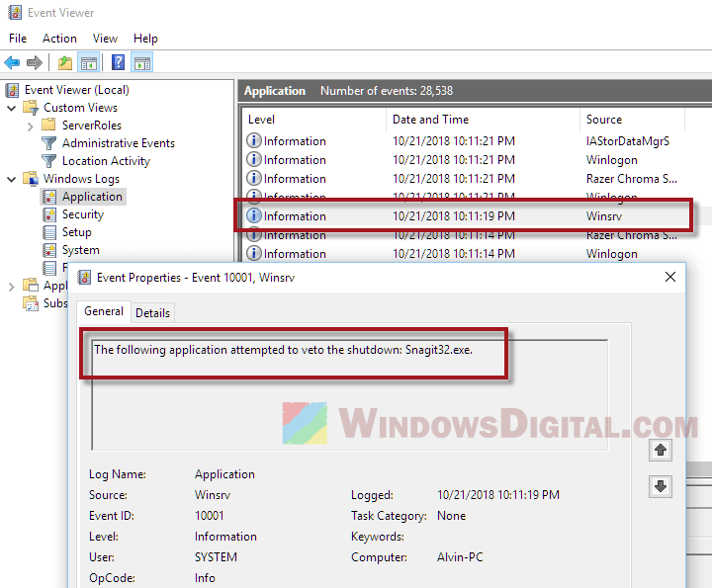Open the Help question mark toolbar icon
712x588 pixels.
(x=118, y=62)
